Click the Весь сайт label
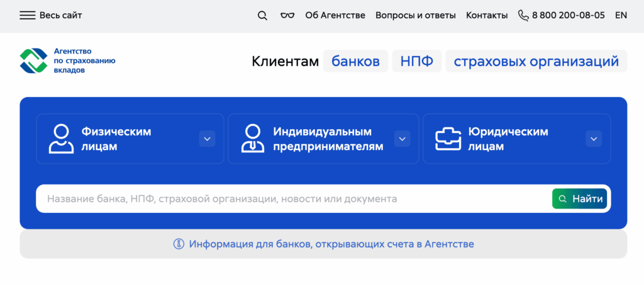The width and height of the screenshot is (644, 286). point(61,16)
